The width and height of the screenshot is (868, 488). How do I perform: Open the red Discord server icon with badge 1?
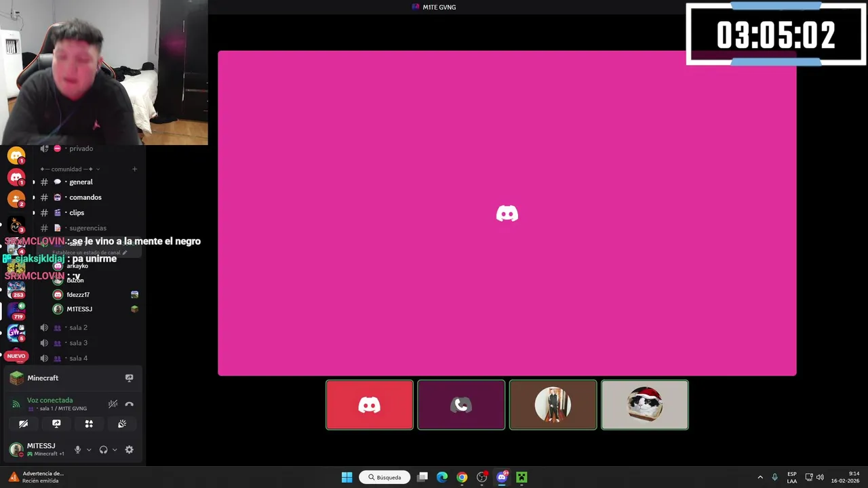(x=16, y=177)
